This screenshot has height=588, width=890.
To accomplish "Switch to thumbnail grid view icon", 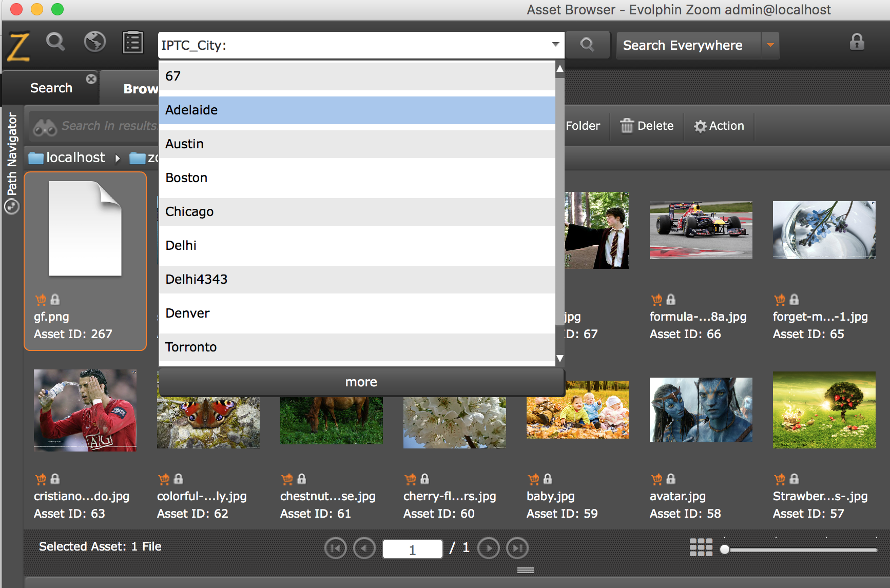I will tap(701, 547).
